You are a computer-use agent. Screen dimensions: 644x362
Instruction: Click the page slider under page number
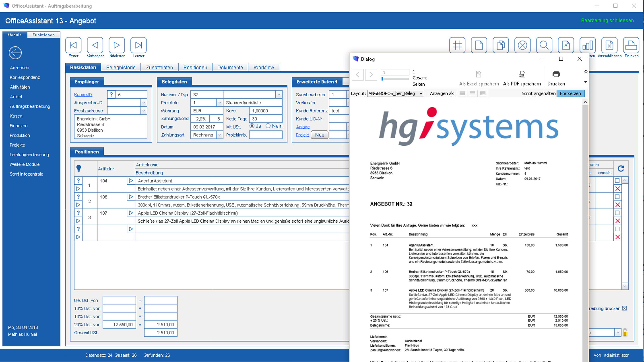pos(395,79)
